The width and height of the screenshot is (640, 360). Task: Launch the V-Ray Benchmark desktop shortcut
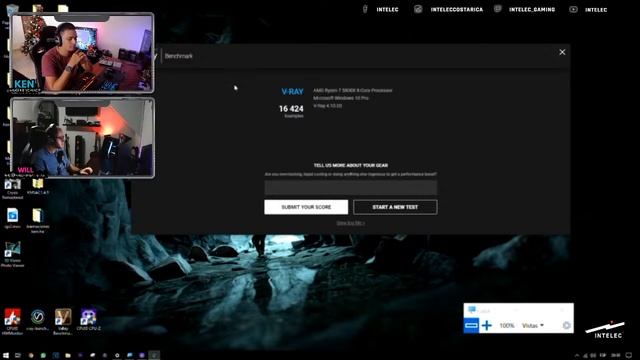pyautogui.click(x=38, y=320)
